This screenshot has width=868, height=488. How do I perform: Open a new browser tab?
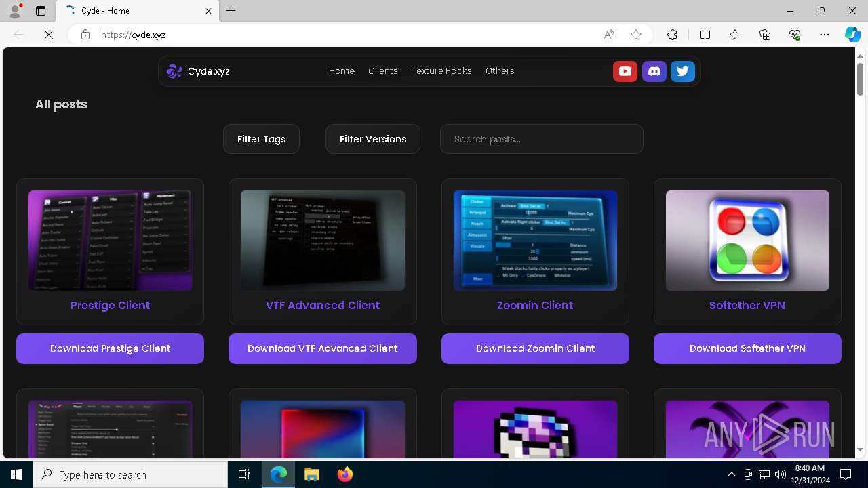coord(231,11)
